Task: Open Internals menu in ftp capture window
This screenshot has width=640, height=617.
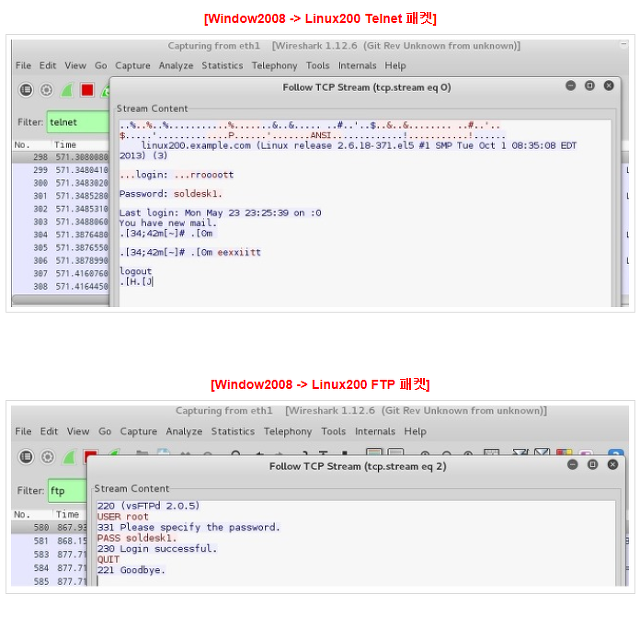Action: (x=375, y=431)
